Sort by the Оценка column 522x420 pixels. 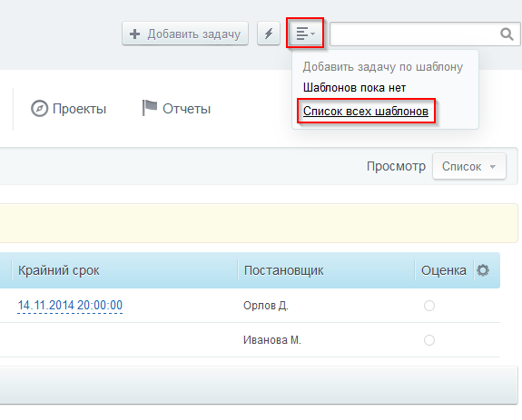pyautogui.click(x=443, y=270)
